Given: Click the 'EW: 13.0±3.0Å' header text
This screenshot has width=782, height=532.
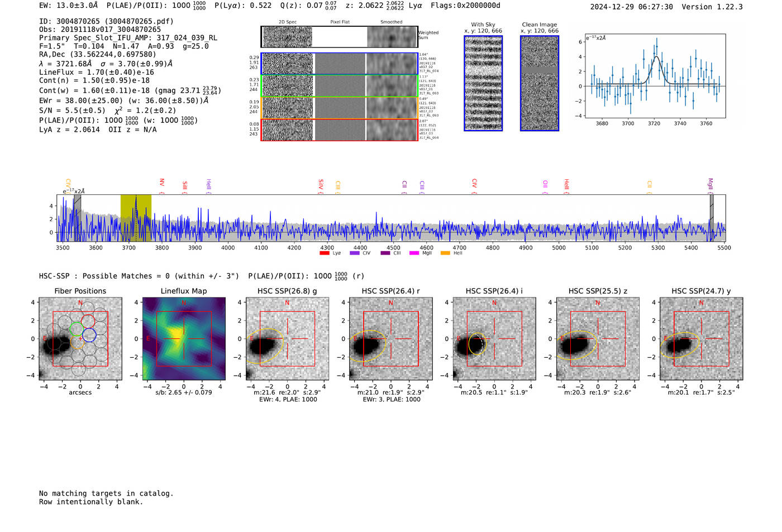Looking at the screenshot, I should click(68, 6).
